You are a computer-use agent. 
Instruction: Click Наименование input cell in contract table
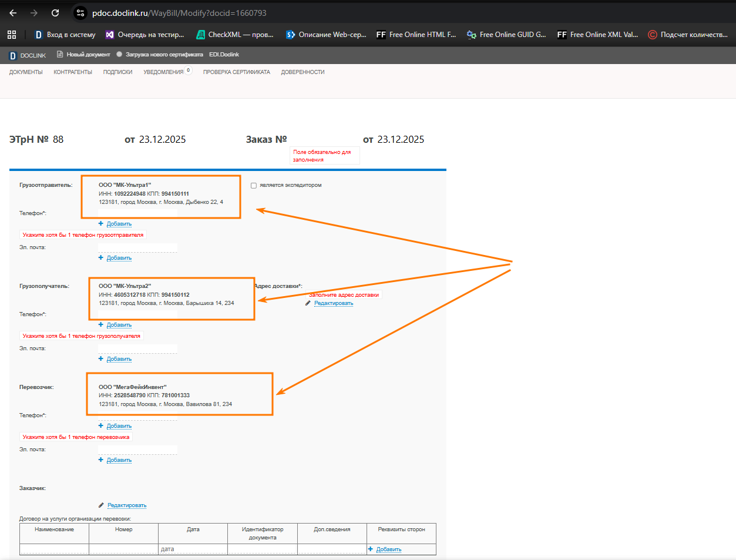(x=54, y=549)
